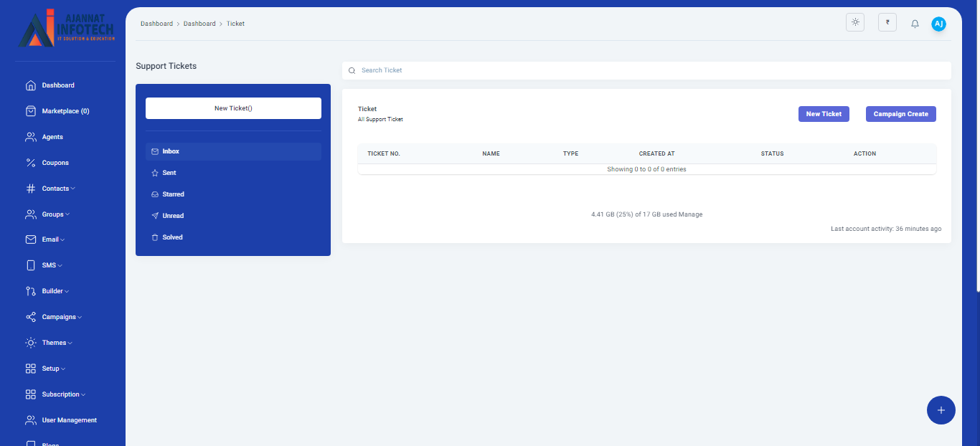
Task: Open the notifications bell
Action: (915, 24)
